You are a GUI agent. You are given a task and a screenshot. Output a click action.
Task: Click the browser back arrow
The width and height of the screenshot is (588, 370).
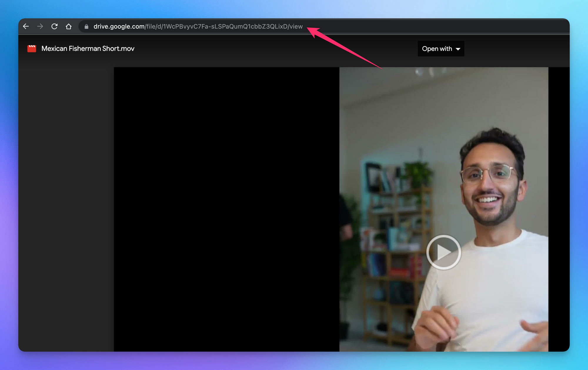(x=26, y=26)
